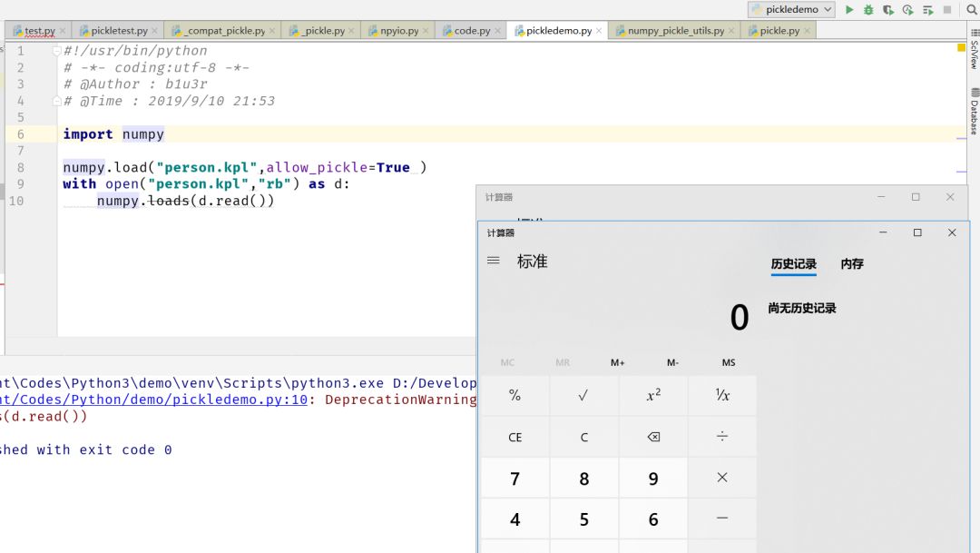Click digit 5 on calculator
Screen dimensions: 980x553
[x=583, y=518]
